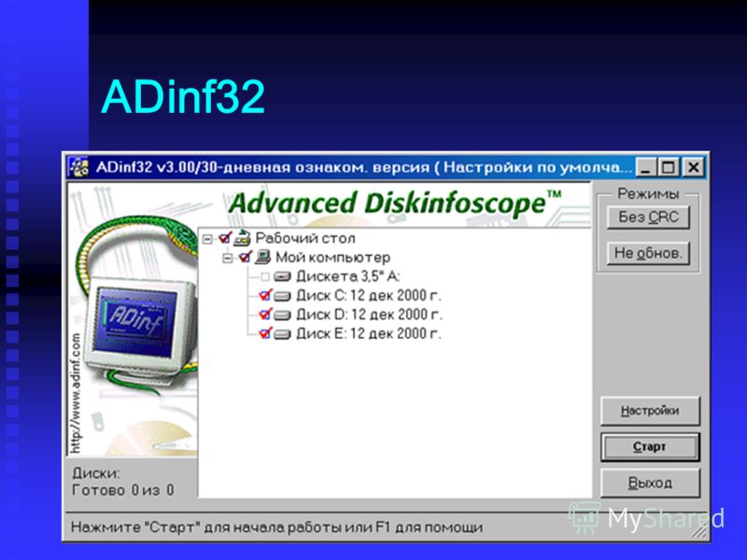Screen dimensions: 747x560
Task: Select the Дискета 3,5" A: row
Action: click(x=348, y=276)
